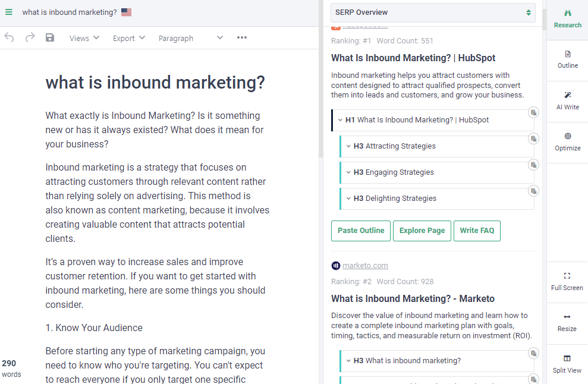588x384 pixels.
Task: Switch to Full Screen mode
Action: coord(567,281)
